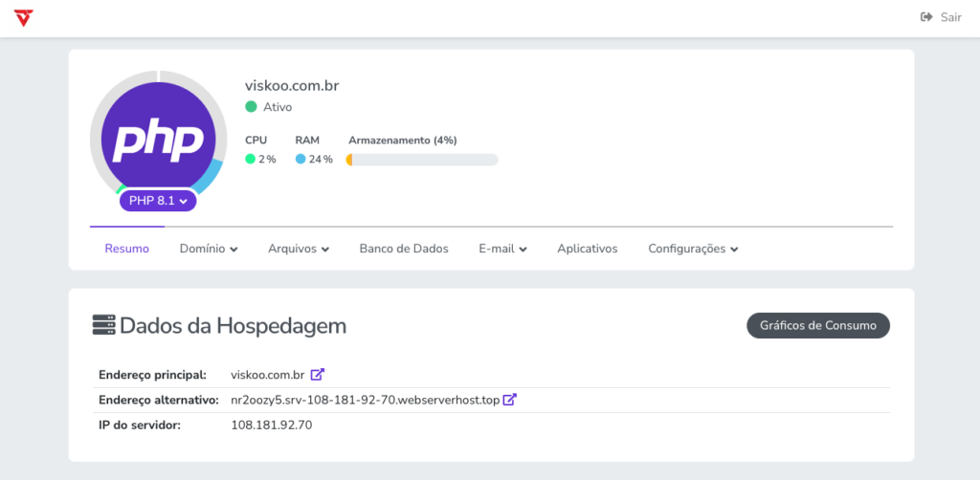The width and height of the screenshot is (980, 480).
Task: Open external link icon for the alternative address
Action: coord(510,400)
